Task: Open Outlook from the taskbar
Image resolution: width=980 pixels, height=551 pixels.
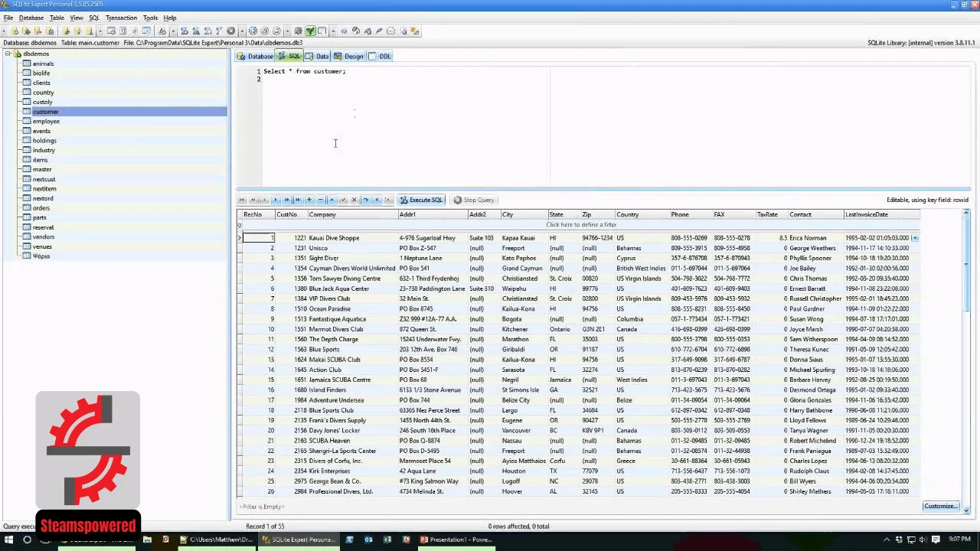Action: click(x=368, y=540)
